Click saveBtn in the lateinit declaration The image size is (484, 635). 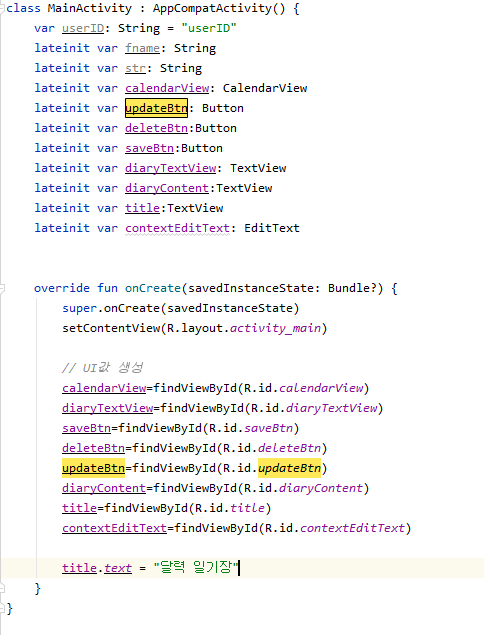pos(149,148)
